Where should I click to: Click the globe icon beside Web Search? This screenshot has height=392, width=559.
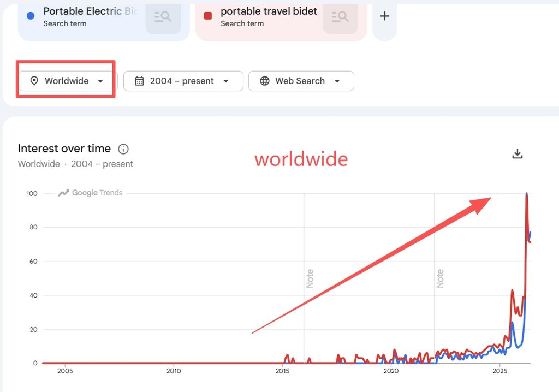tap(265, 81)
